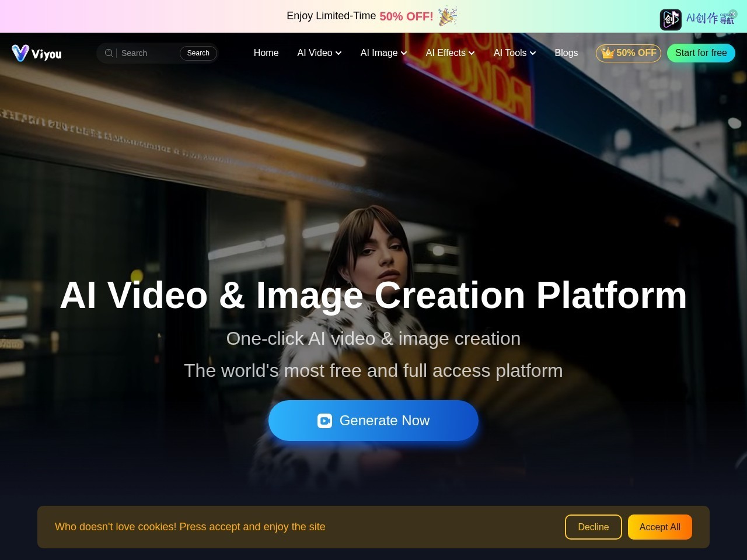This screenshot has width=747, height=560.
Task: Expand the AI Video dropdown menu
Action: pos(319,53)
